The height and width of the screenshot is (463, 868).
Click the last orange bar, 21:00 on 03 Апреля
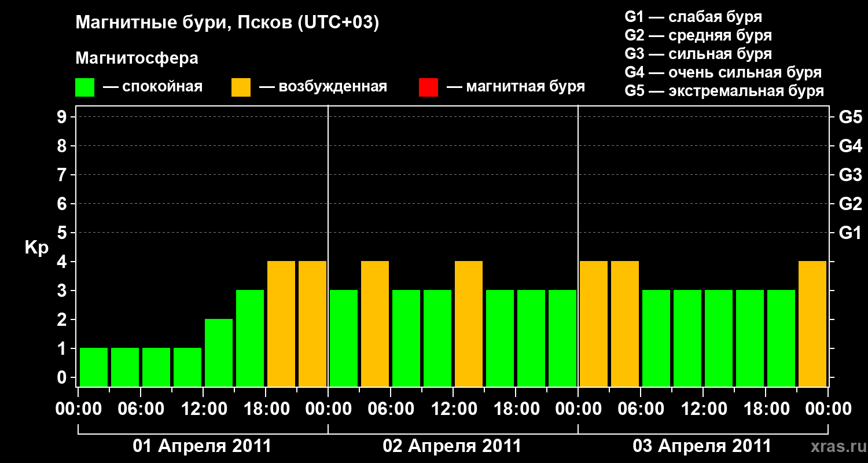812,324
